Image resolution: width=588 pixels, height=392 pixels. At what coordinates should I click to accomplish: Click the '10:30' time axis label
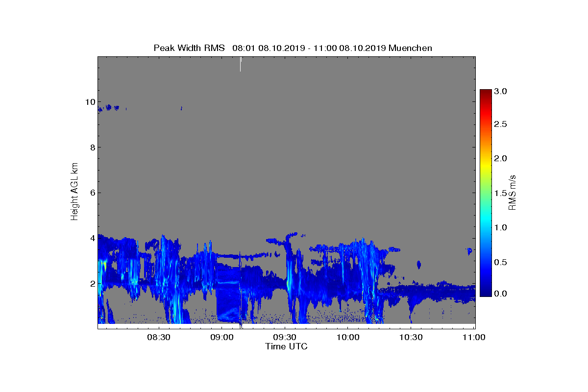[411, 338]
